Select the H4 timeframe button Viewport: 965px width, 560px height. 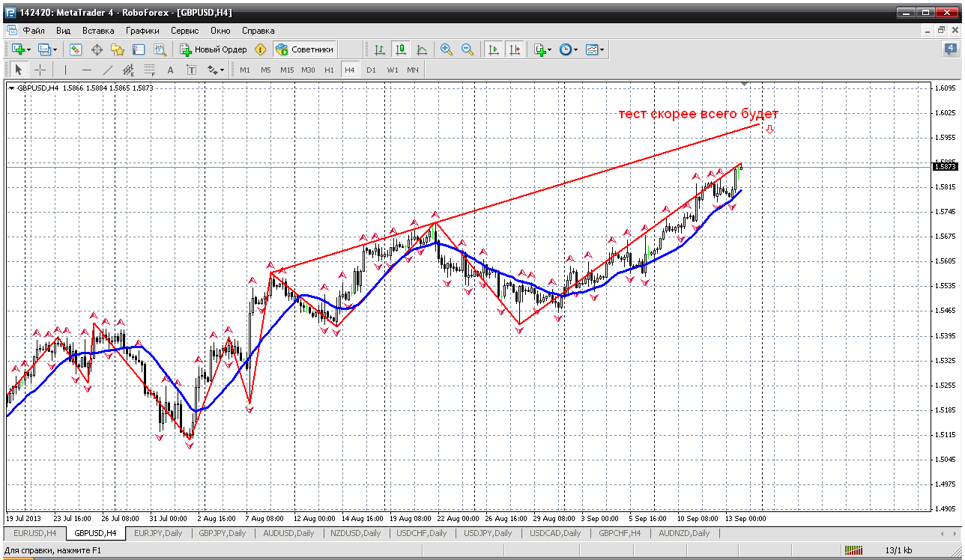click(x=349, y=70)
